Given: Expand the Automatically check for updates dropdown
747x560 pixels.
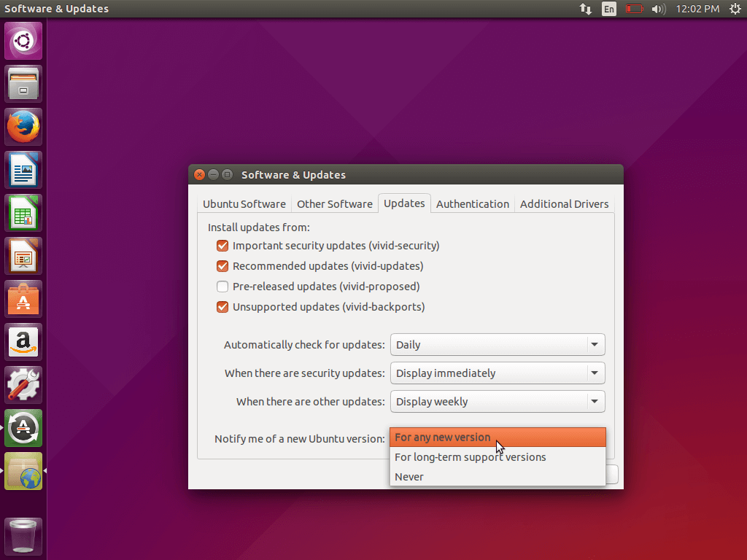Looking at the screenshot, I should click(498, 345).
